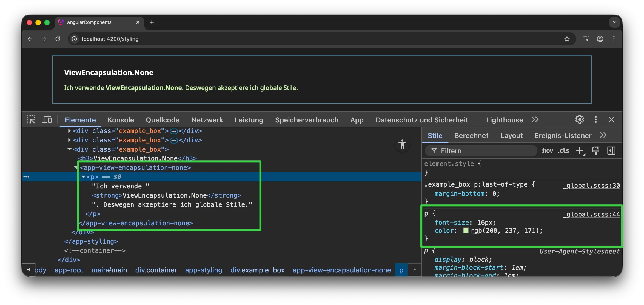
Task: Activate the inspect element picker icon
Action: (31, 120)
